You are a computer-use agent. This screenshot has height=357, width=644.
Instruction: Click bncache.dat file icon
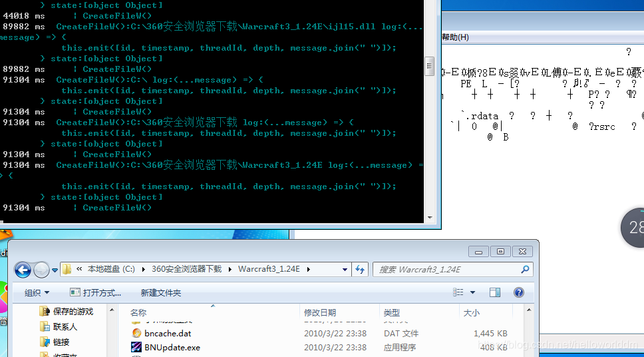coord(136,333)
